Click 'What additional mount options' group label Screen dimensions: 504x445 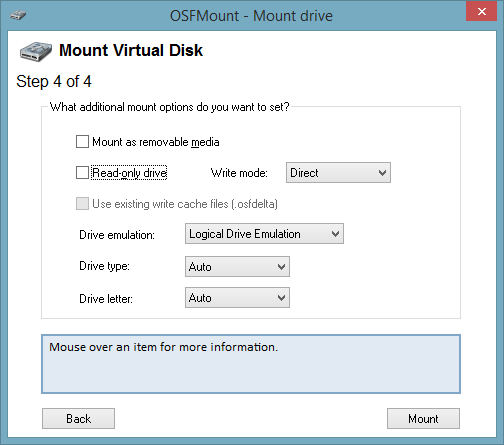[x=169, y=107]
